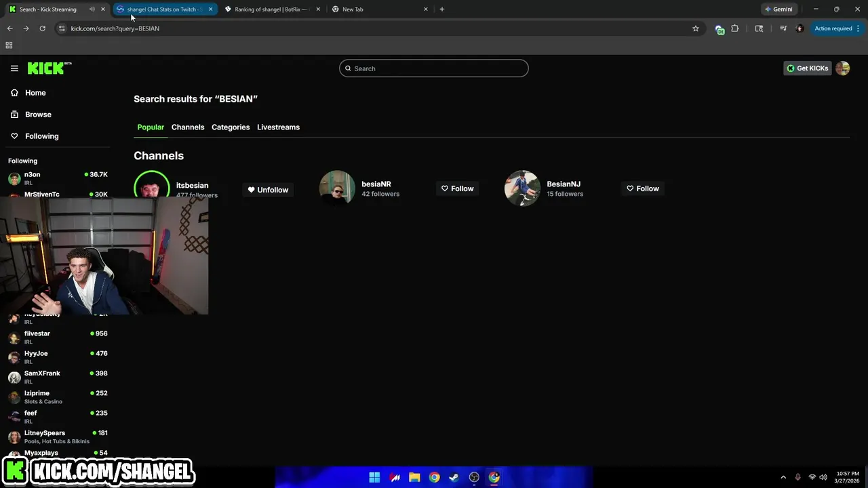Switch to the Channels results tab
The image size is (868, 488).
(x=188, y=127)
